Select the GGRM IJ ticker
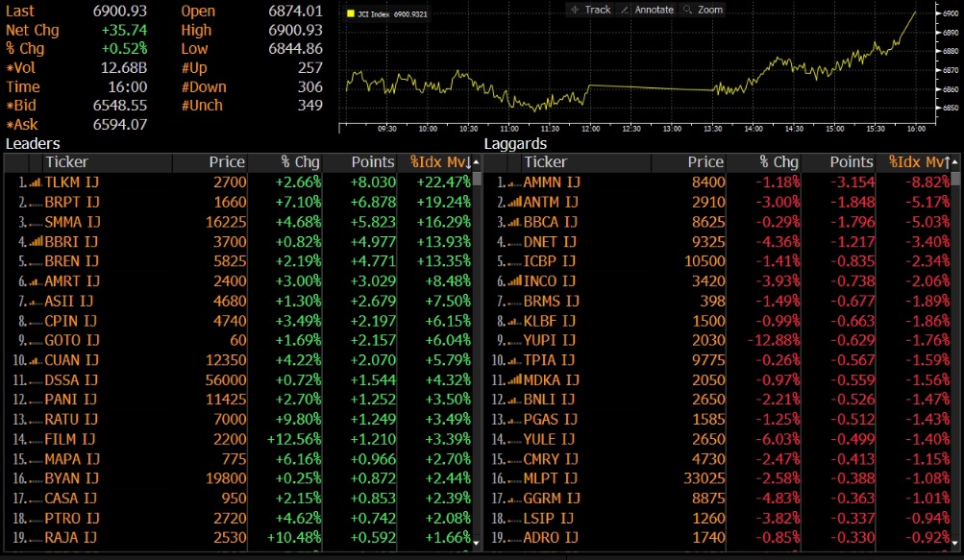 click(x=552, y=499)
